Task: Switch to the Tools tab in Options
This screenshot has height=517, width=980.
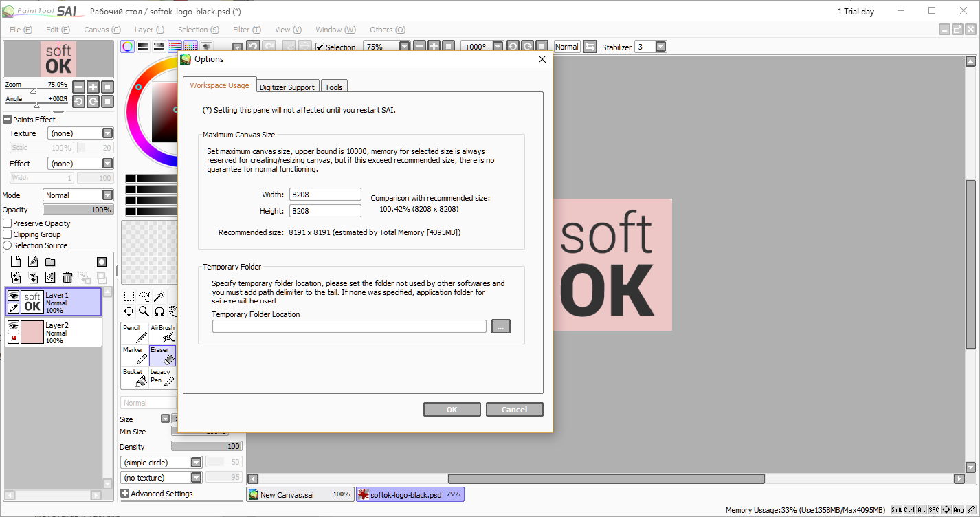Action: pyautogui.click(x=334, y=87)
